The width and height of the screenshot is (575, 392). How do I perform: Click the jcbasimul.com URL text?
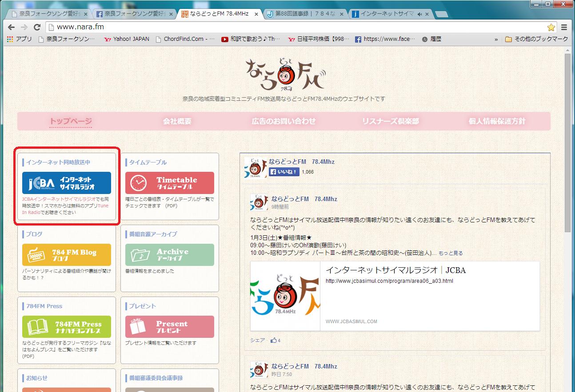(x=389, y=281)
